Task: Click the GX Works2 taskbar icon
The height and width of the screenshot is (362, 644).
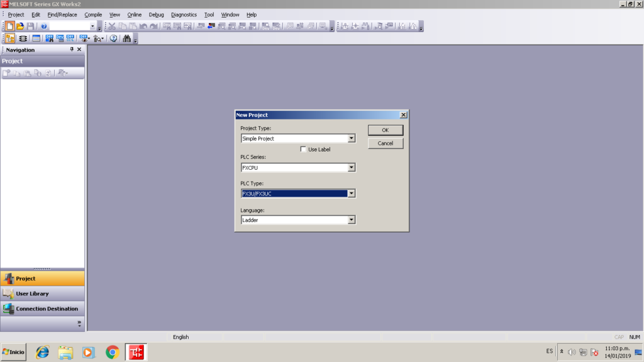Action: [136, 352]
